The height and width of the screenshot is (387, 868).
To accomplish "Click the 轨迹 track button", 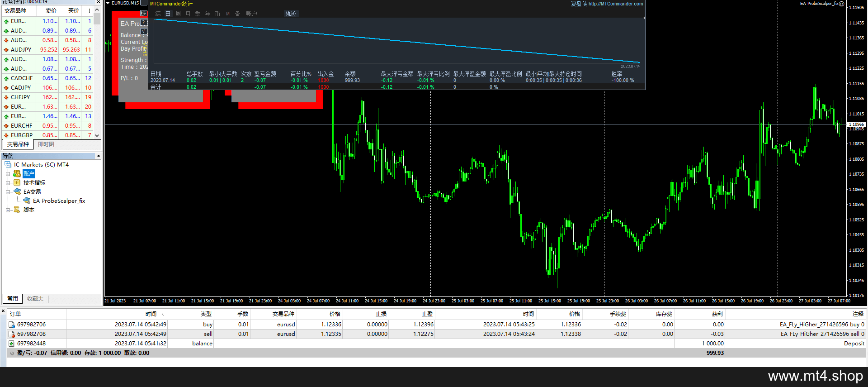I will 291,14.
